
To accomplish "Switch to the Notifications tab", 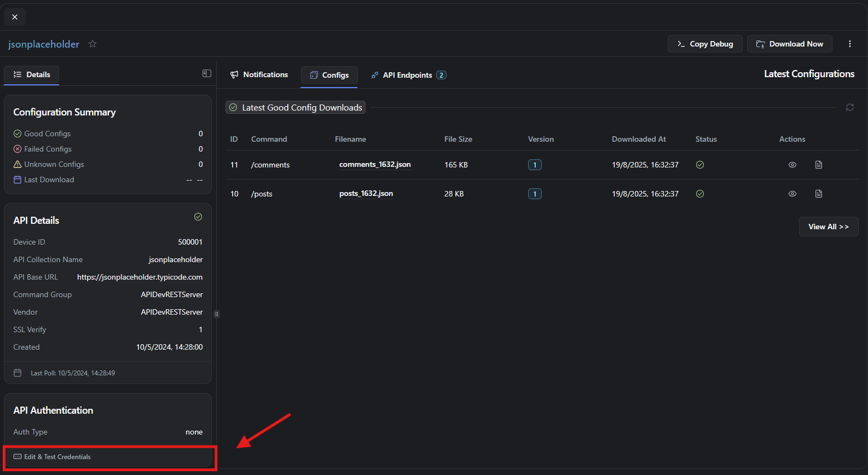I will point(259,74).
